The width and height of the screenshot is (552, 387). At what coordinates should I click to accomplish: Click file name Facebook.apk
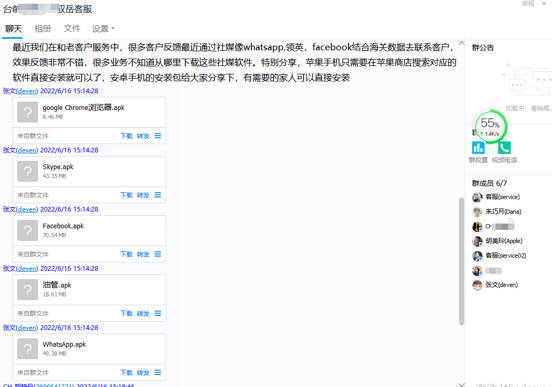coord(63,226)
